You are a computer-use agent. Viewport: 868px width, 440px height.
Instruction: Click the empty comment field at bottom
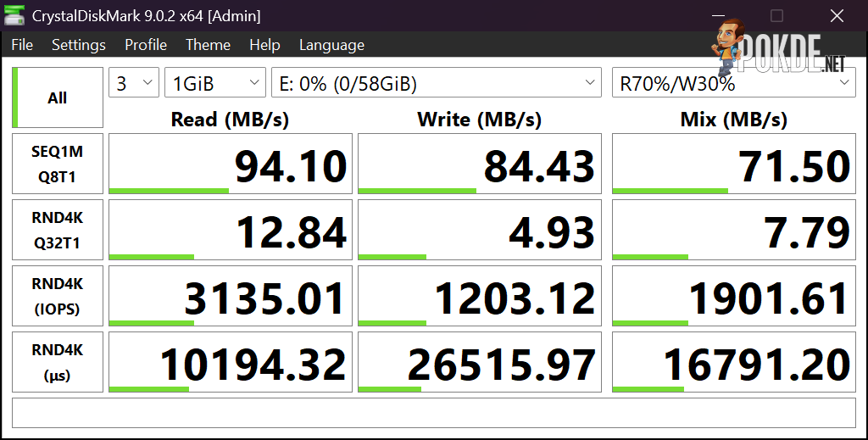pyautogui.click(x=433, y=413)
